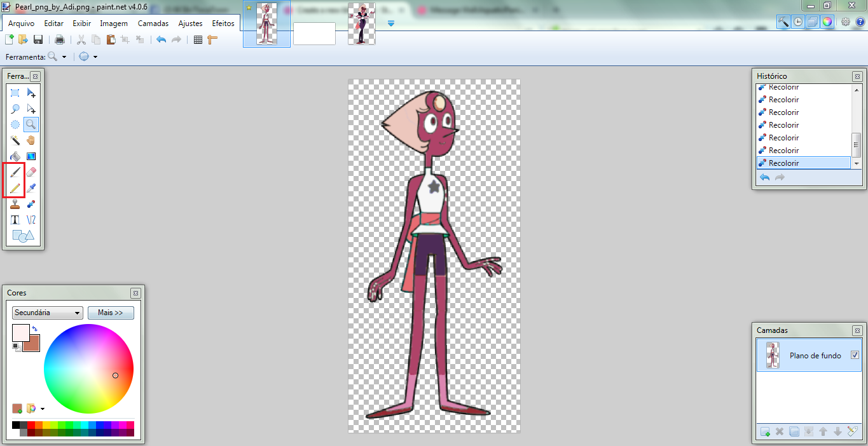Open the Efeitos menu
Viewport: 868px width, 446px height.
coord(223,24)
